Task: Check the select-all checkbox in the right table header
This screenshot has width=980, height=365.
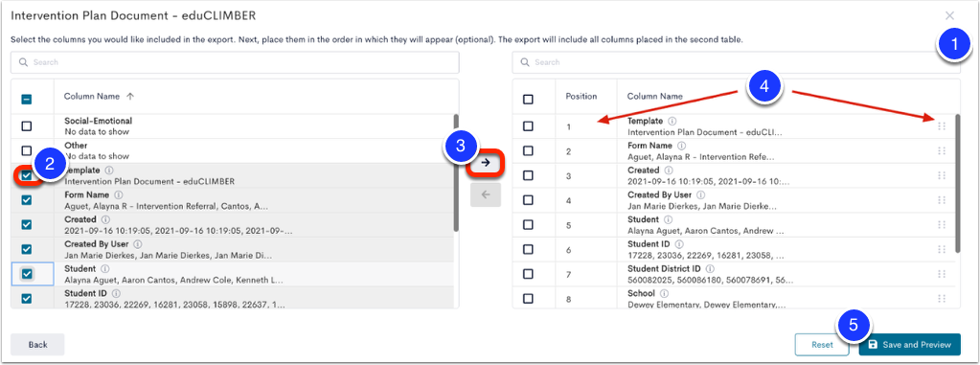Action: pos(528,99)
